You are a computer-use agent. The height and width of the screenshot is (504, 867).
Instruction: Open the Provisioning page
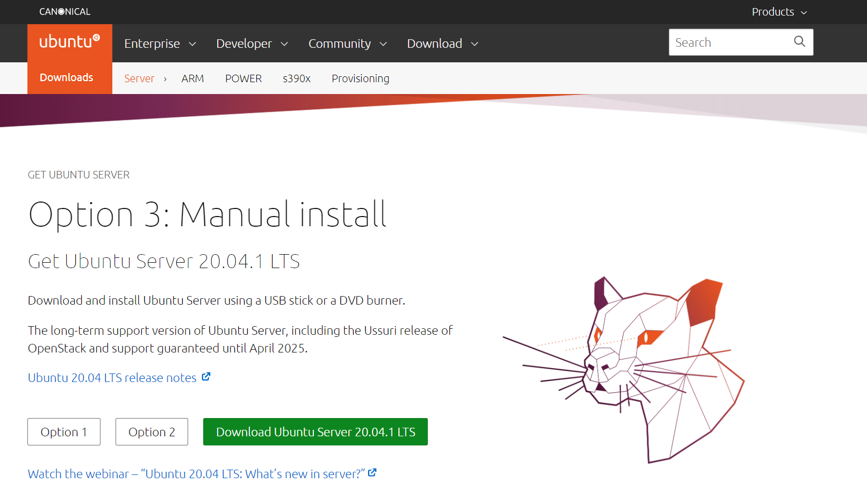pos(360,78)
